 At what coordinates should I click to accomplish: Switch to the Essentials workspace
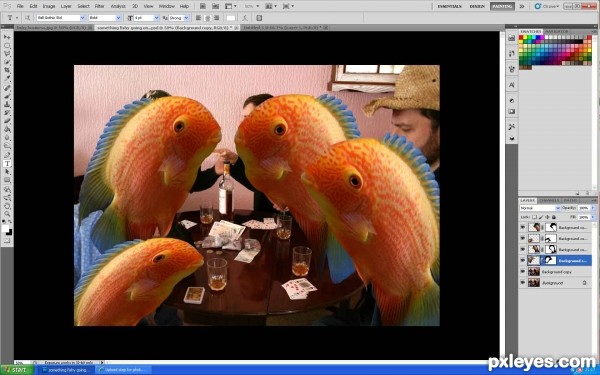tap(449, 6)
